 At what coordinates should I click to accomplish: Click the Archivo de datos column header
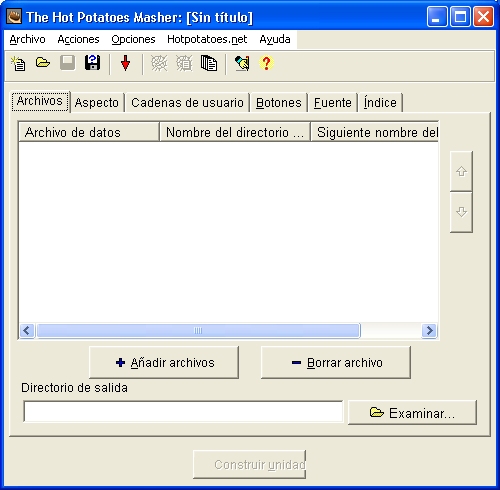pos(89,132)
